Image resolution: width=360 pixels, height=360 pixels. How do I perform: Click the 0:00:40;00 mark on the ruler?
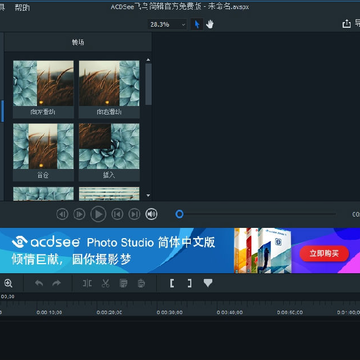coord(230,313)
